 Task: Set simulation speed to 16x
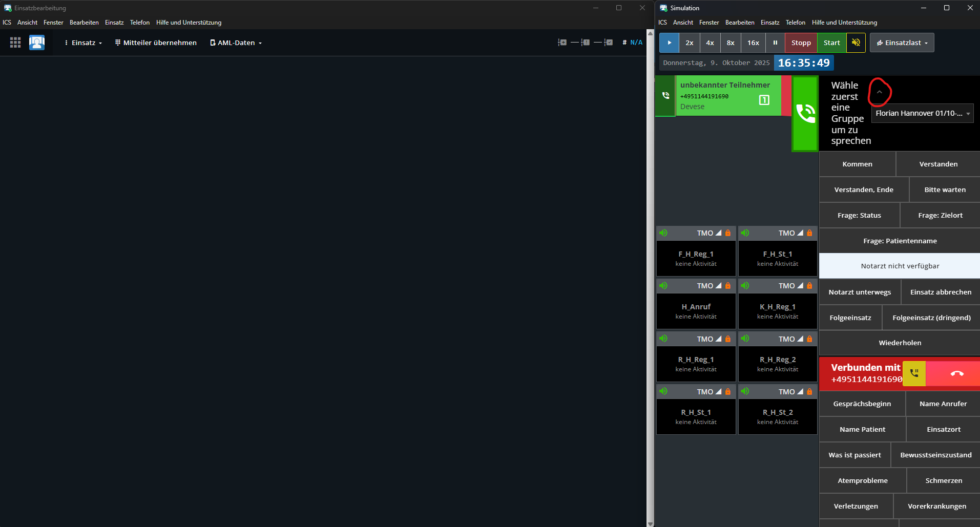click(753, 43)
